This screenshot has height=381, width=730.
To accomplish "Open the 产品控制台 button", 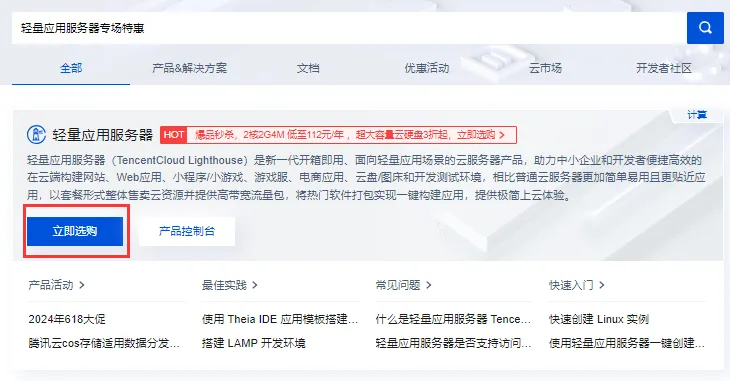I will pyautogui.click(x=187, y=231).
